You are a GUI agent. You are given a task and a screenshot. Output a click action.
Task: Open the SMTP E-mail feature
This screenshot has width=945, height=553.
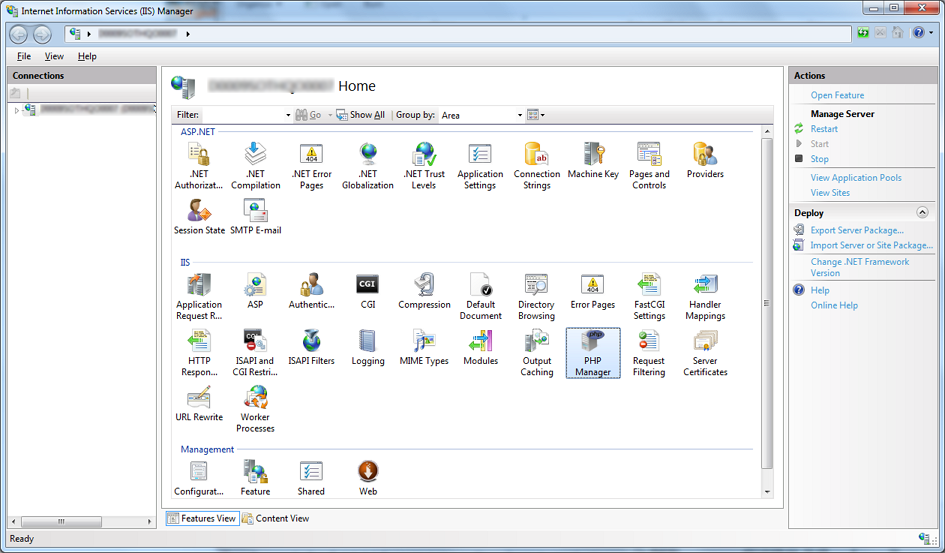coord(256,217)
